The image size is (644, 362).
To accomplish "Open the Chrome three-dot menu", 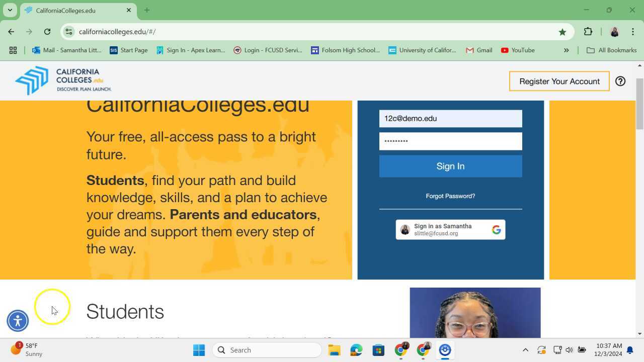I will click(633, 32).
